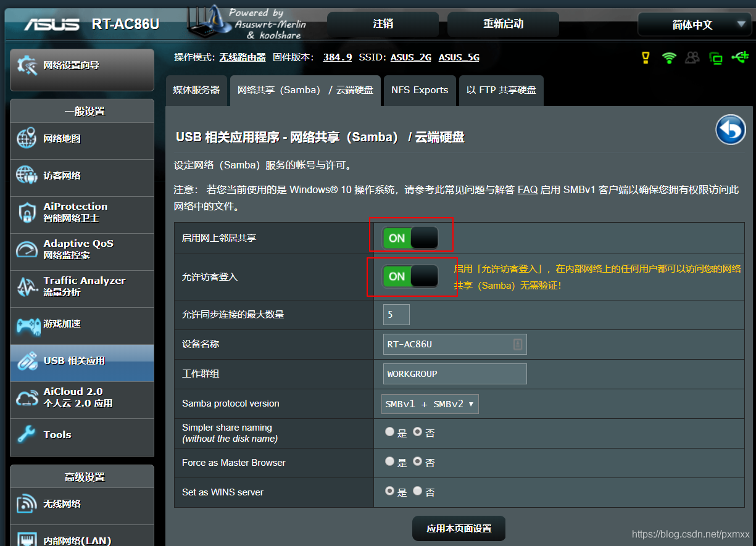Image resolution: width=756 pixels, height=546 pixels.
Task: Click the 网络设置向导 button
Action: (x=82, y=70)
